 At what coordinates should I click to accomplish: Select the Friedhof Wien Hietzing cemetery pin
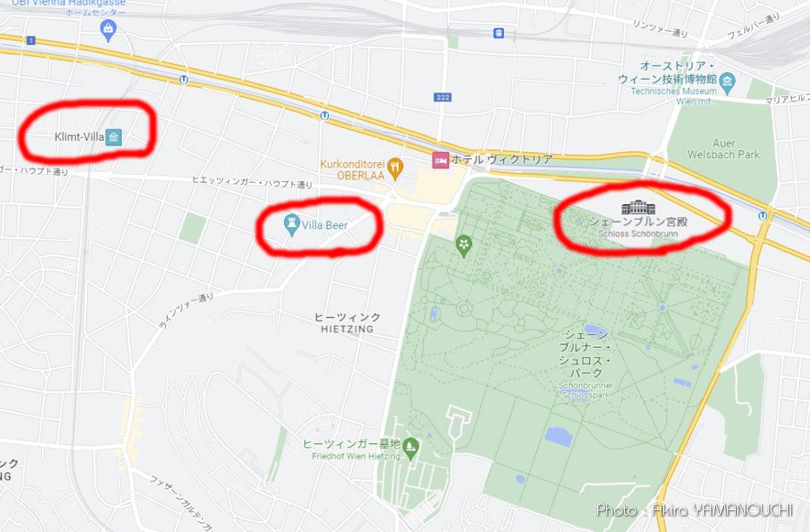(x=411, y=449)
